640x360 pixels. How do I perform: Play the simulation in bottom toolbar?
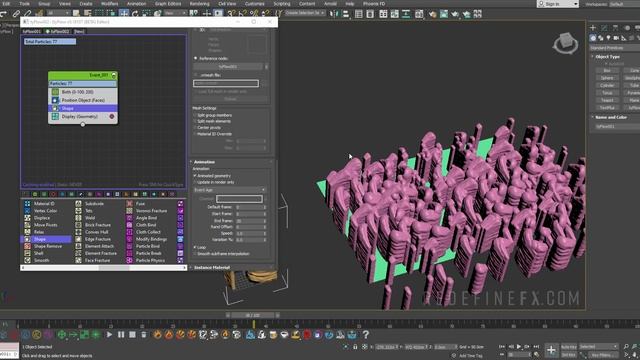click(x=109, y=335)
